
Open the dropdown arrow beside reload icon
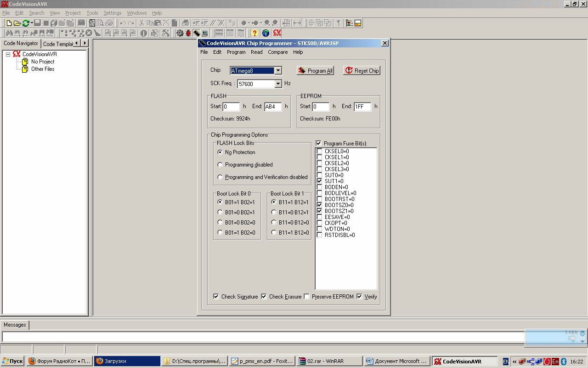32,23
